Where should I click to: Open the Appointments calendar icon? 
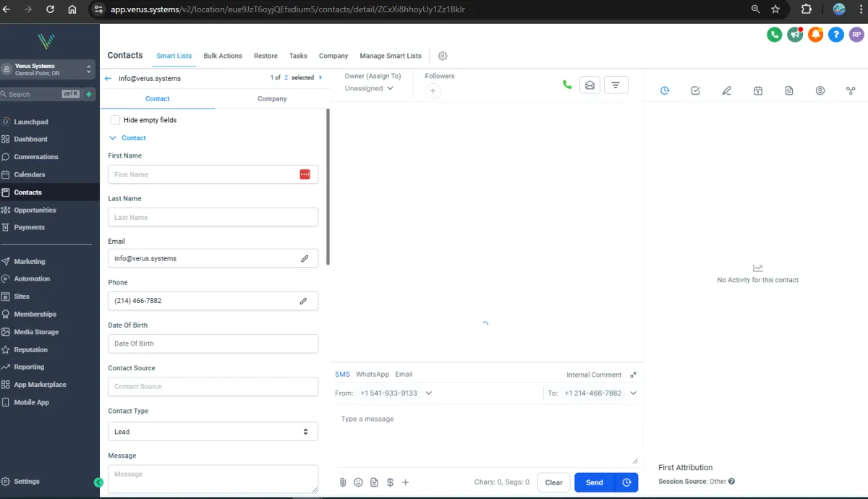758,90
